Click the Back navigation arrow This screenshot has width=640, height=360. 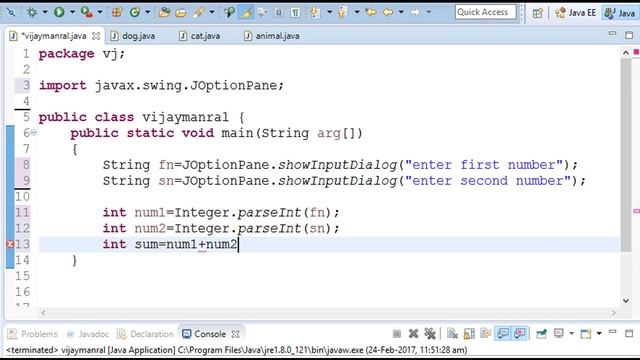388,13
